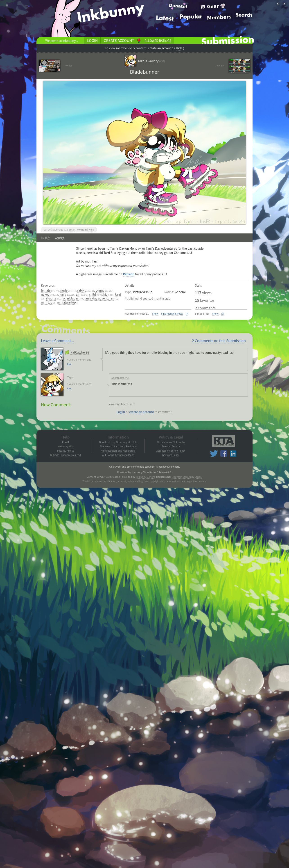The height and width of the screenshot is (868, 289).
Task: Open the Patreon link in description
Action: pyautogui.click(x=129, y=274)
